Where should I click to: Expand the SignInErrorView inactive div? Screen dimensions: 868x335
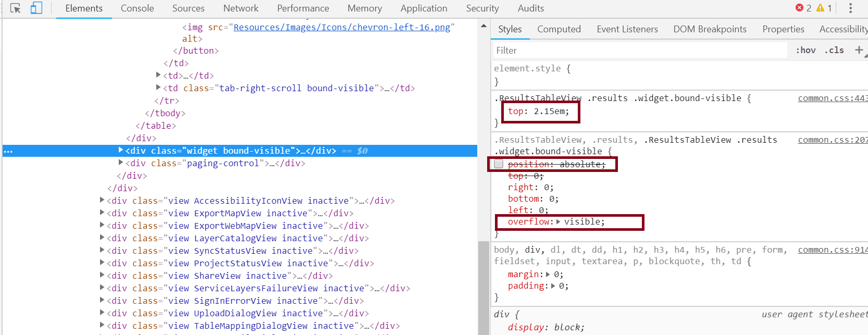[102, 301]
